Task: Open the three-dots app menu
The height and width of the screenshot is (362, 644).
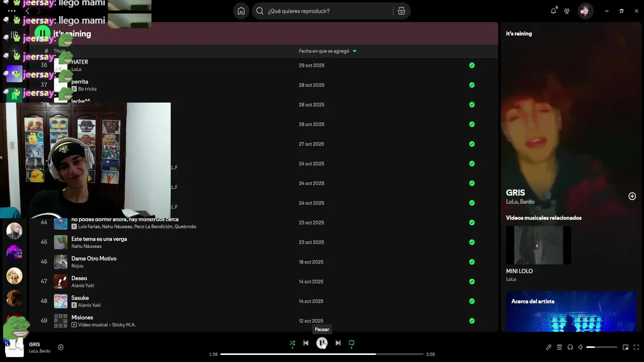Action: click(x=11, y=11)
